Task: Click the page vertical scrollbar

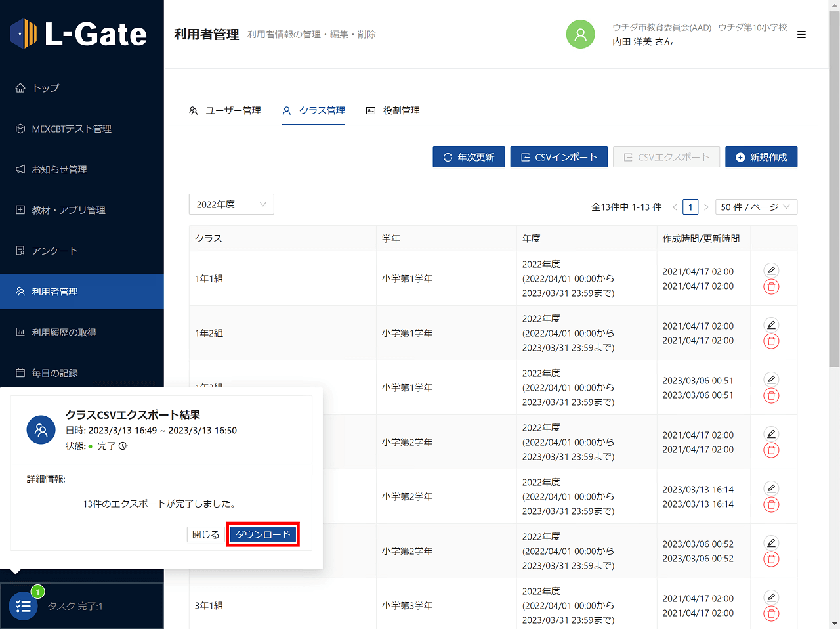Action: pyautogui.click(x=835, y=189)
